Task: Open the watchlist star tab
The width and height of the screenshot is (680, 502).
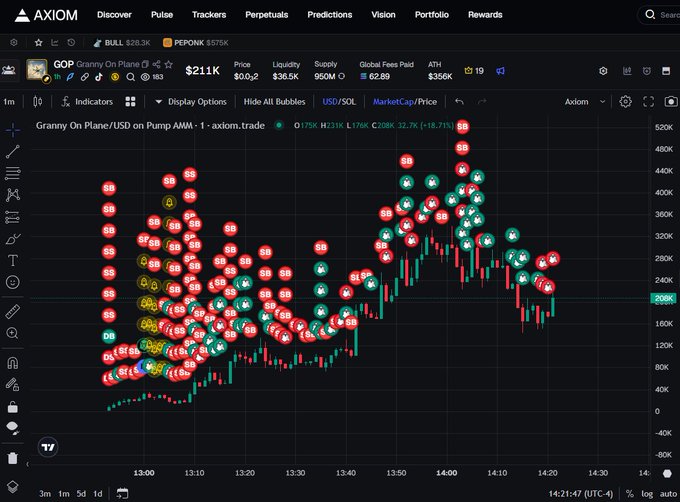Action: pos(39,42)
